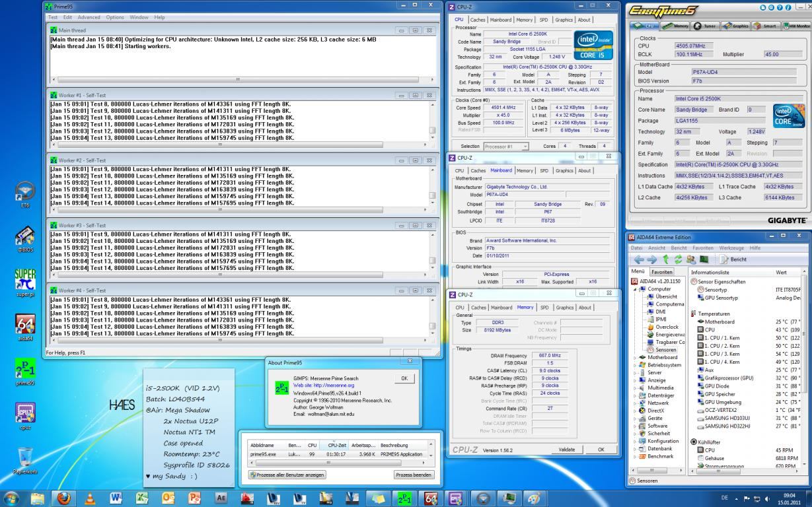Open Caches tab in top CPU-Z window
This screenshot has height=507, width=812.
click(478, 20)
